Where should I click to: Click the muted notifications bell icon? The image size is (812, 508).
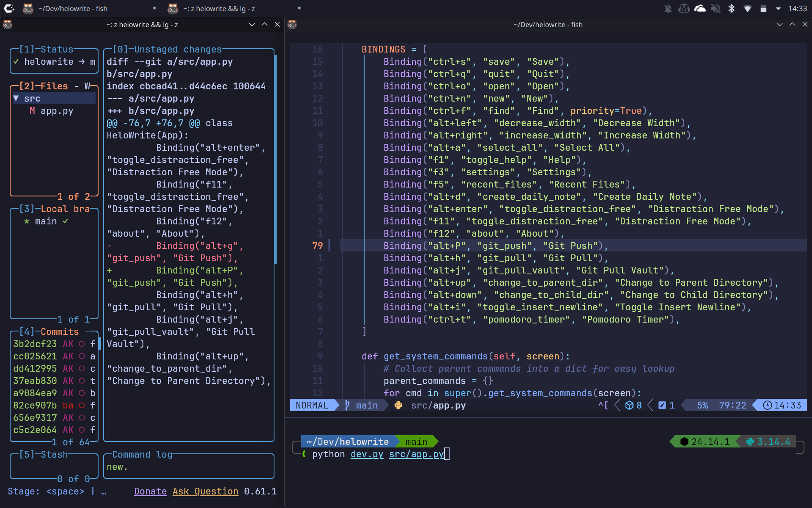[x=668, y=8]
